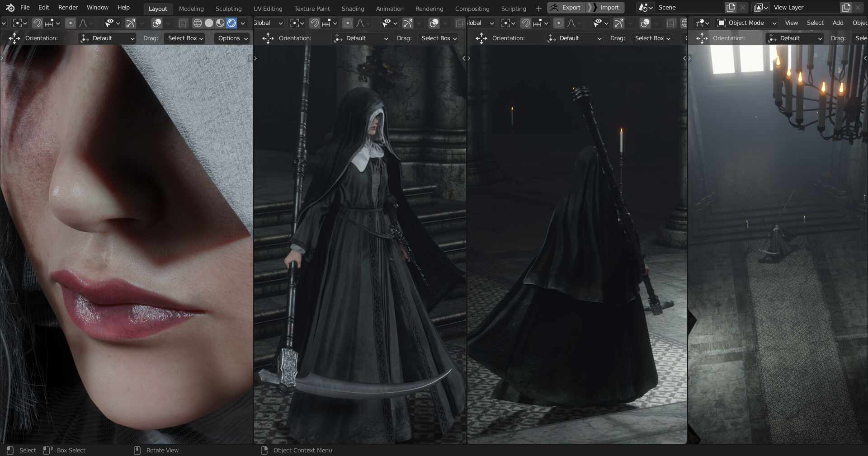Image resolution: width=868 pixels, height=456 pixels.
Task: Switch to the Shading workspace tab
Action: pyautogui.click(x=353, y=9)
